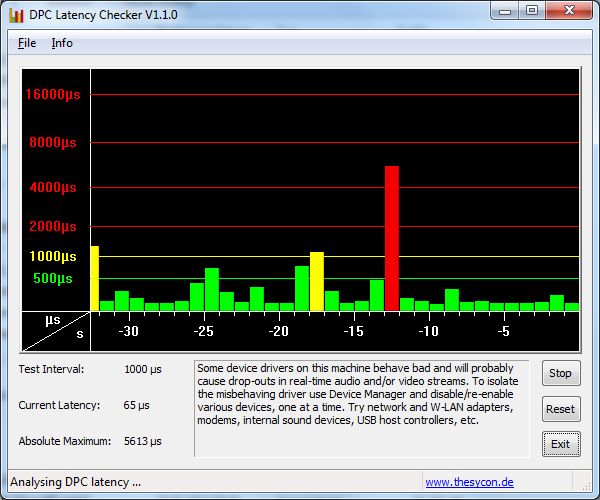Click the Absolute Maximum label
Screen dimensions: 600x500
65,441
